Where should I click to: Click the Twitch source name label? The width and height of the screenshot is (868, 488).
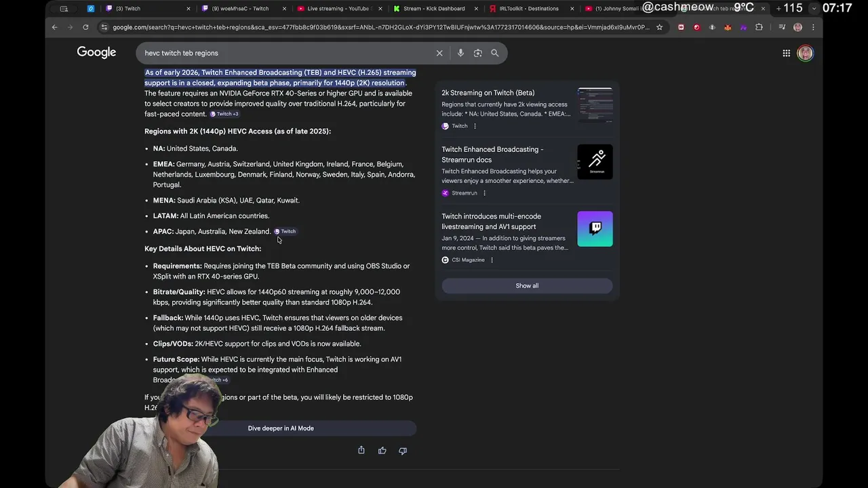[x=459, y=126]
